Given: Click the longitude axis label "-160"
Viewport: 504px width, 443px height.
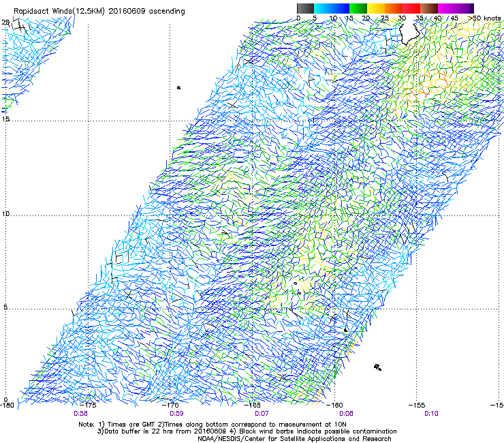Looking at the screenshot, I should point(334,405).
